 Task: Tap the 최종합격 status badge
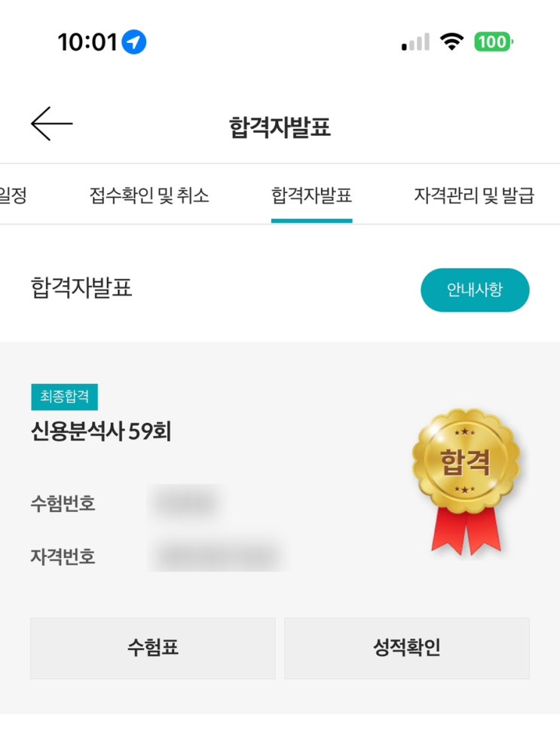tap(64, 397)
